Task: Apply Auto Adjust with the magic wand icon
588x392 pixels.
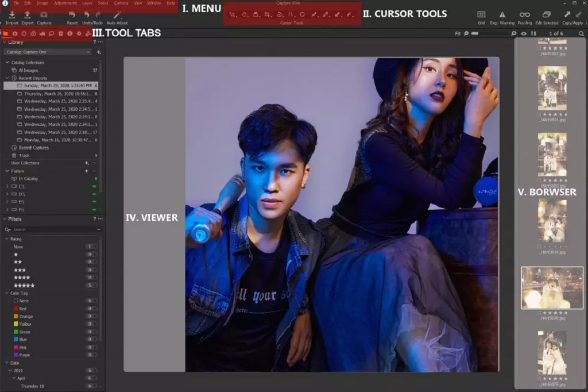Action: point(117,15)
